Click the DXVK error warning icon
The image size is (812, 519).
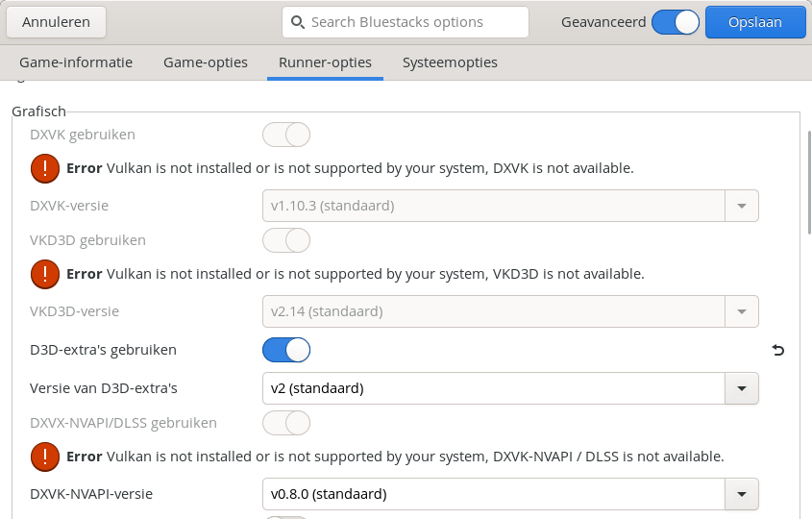[x=45, y=168]
